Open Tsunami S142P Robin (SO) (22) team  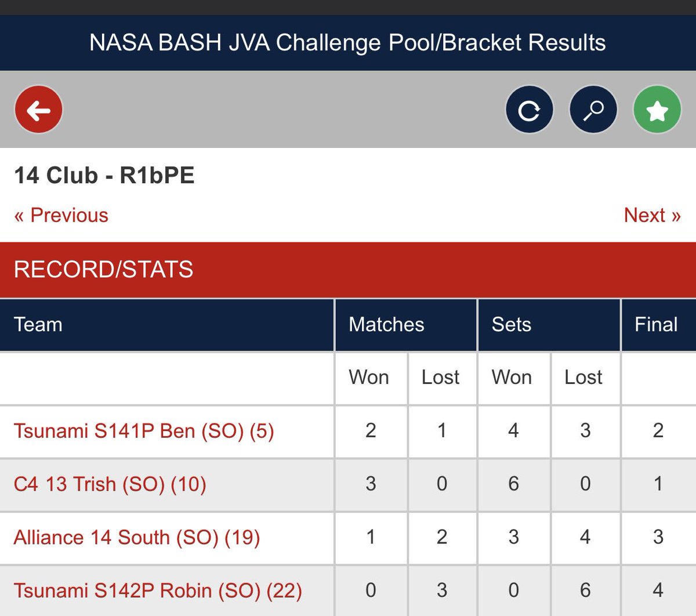158,591
